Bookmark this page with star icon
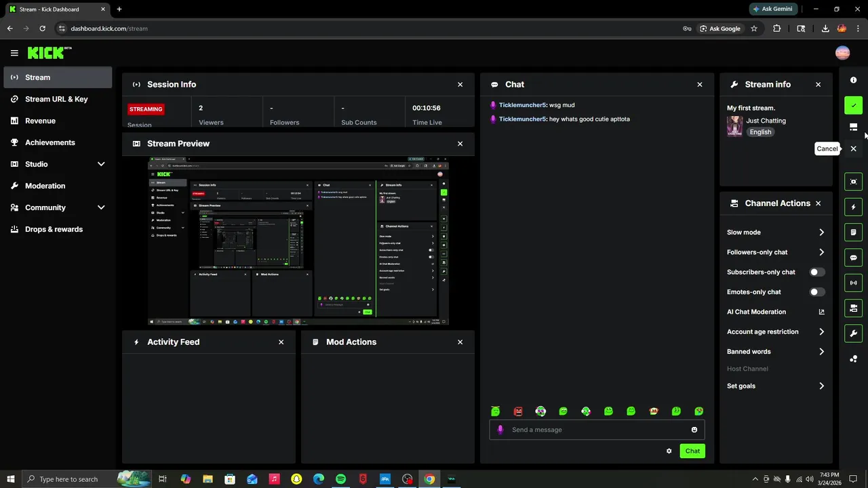Viewport: 868px width, 488px height. 753,28
